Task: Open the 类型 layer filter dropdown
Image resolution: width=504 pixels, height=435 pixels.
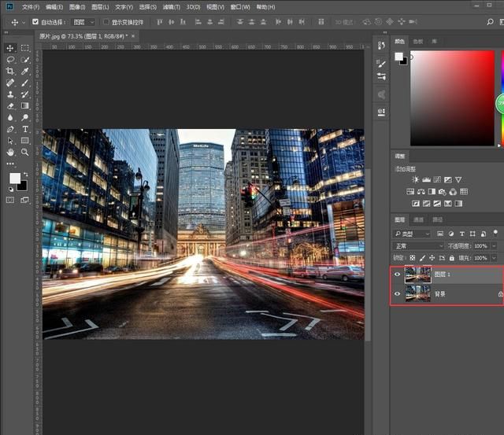Action: pos(412,234)
